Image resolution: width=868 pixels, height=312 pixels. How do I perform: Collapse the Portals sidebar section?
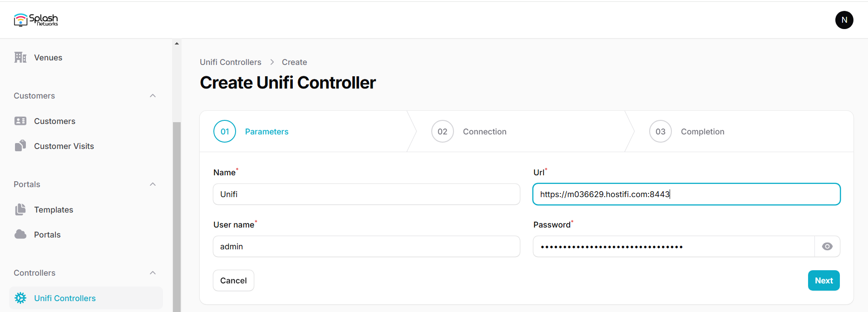153,184
